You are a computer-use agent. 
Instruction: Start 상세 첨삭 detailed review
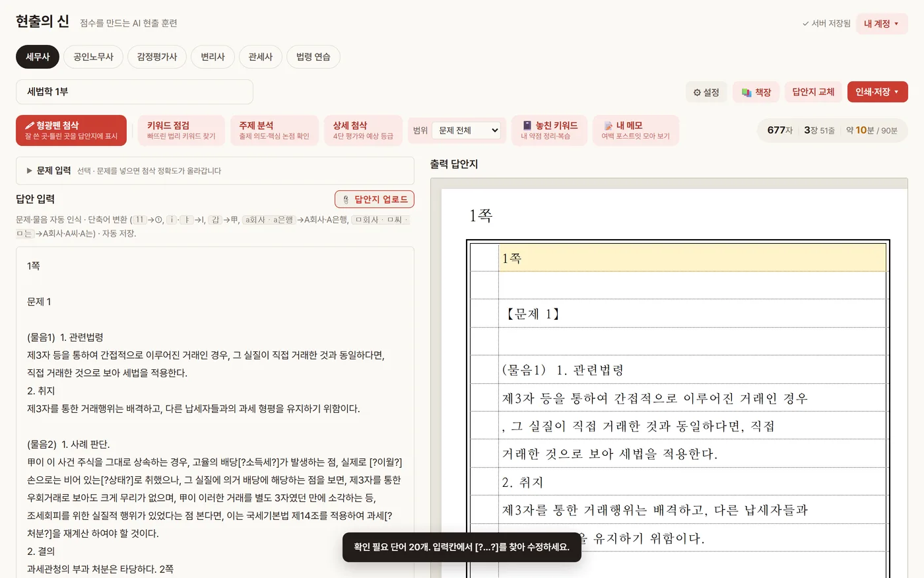click(x=363, y=130)
